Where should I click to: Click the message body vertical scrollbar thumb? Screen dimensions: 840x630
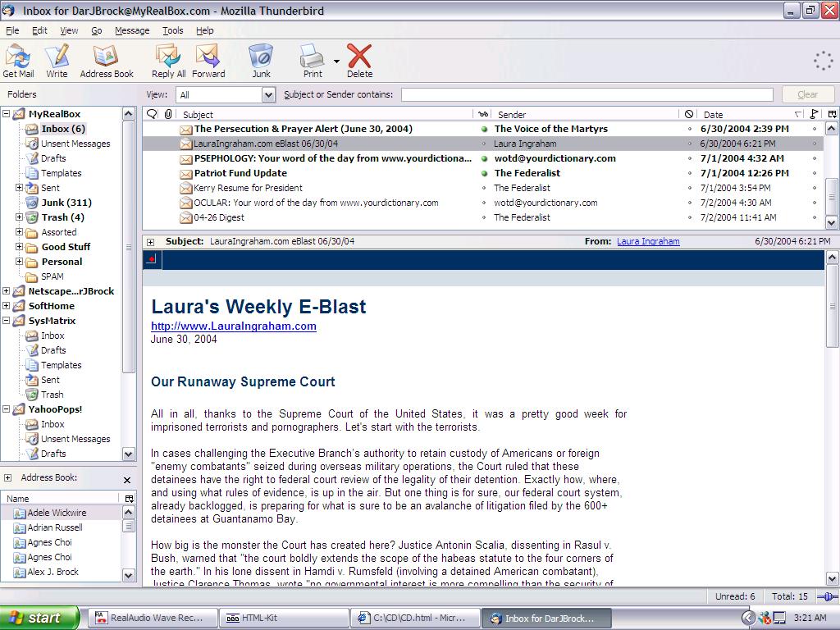coord(832,306)
